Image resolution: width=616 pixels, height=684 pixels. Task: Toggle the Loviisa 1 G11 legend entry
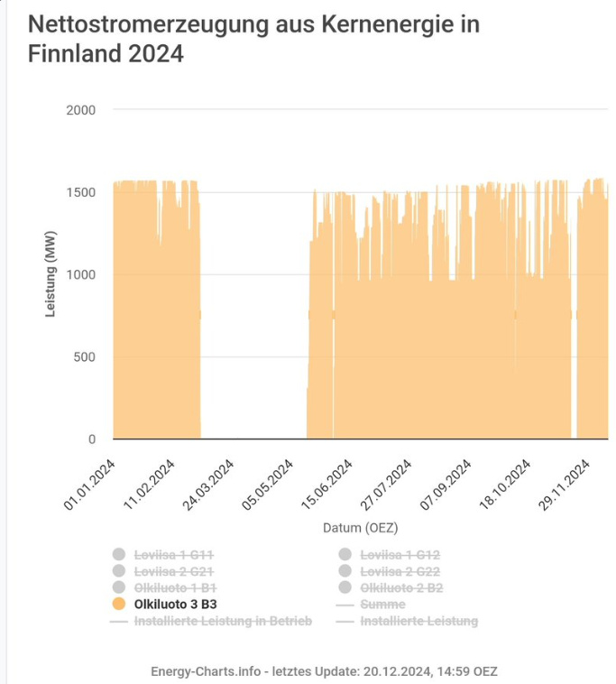163,555
